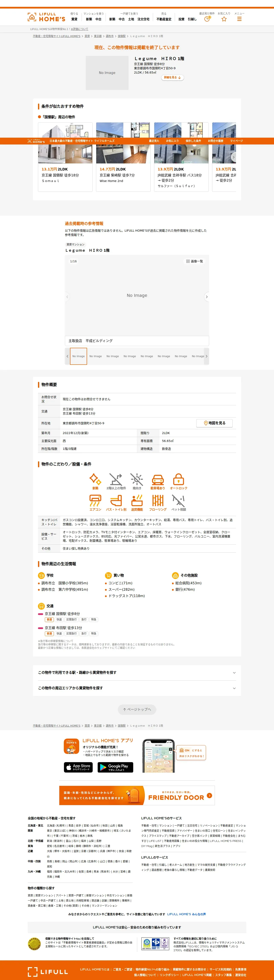Click 詳細を見る button with down arrow

[173, 78]
